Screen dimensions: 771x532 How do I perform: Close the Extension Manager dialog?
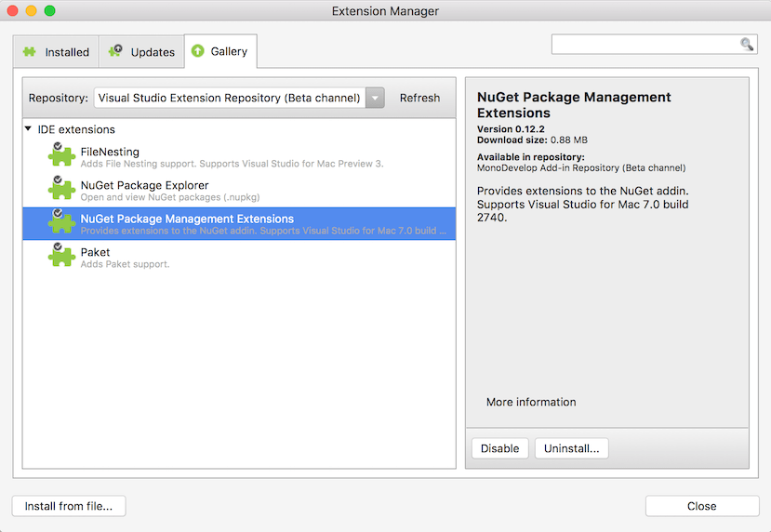pos(702,506)
